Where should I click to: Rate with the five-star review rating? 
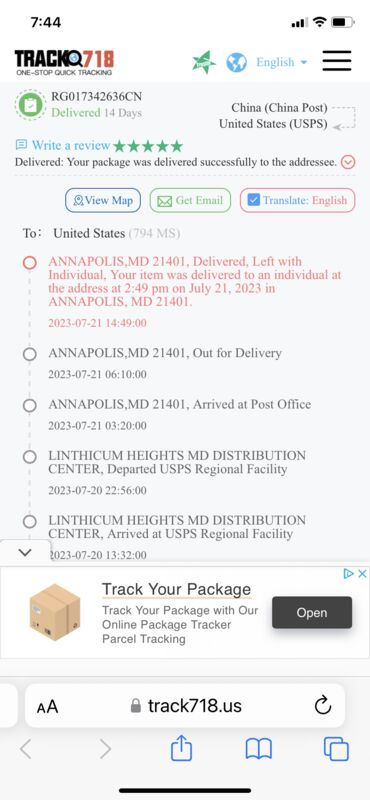pyautogui.click(x=148, y=146)
